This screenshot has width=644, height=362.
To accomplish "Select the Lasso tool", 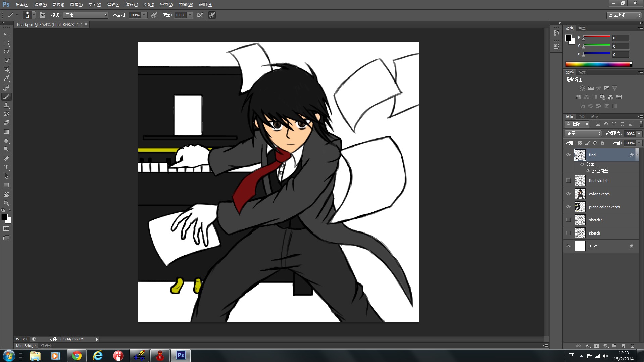I will pyautogui.click(x=6, y=52).
